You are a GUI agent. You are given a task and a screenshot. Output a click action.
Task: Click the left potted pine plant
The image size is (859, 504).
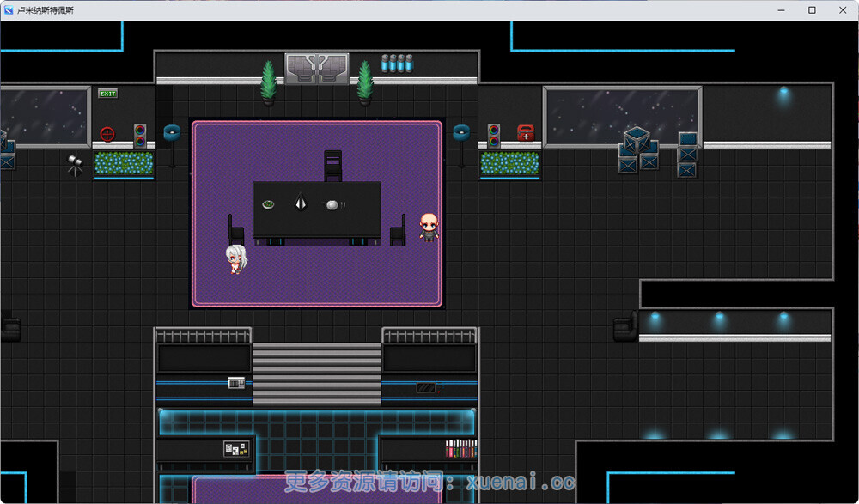268,82
